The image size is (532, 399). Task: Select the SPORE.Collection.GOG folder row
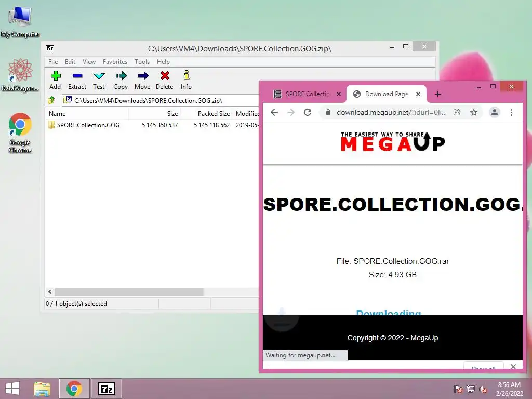153,125
